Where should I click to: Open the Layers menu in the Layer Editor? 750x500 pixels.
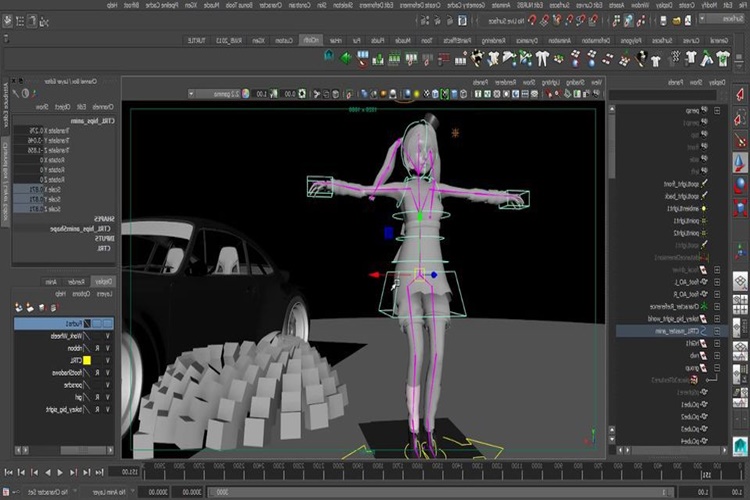(x=104, y=294)
